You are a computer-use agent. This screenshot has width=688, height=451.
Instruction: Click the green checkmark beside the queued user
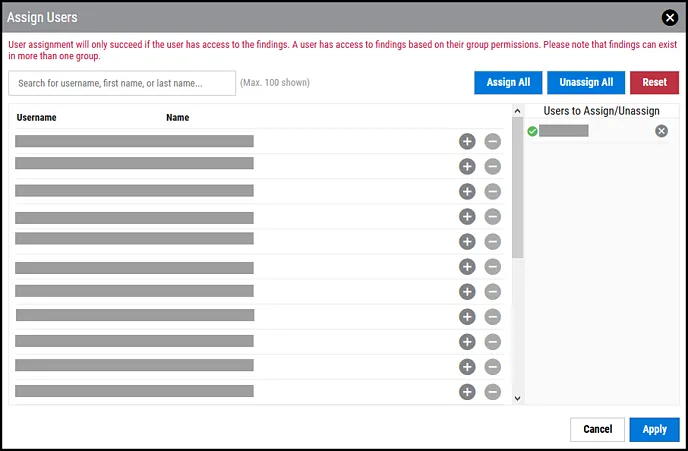click(x=532, y=131)
